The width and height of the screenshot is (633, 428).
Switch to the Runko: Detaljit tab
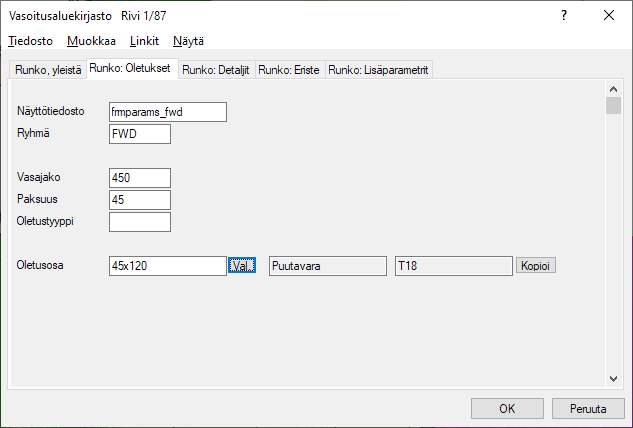point(215,69)
